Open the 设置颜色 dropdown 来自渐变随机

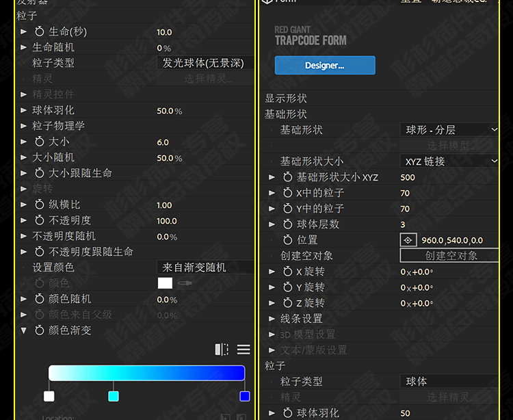(205, 267)
